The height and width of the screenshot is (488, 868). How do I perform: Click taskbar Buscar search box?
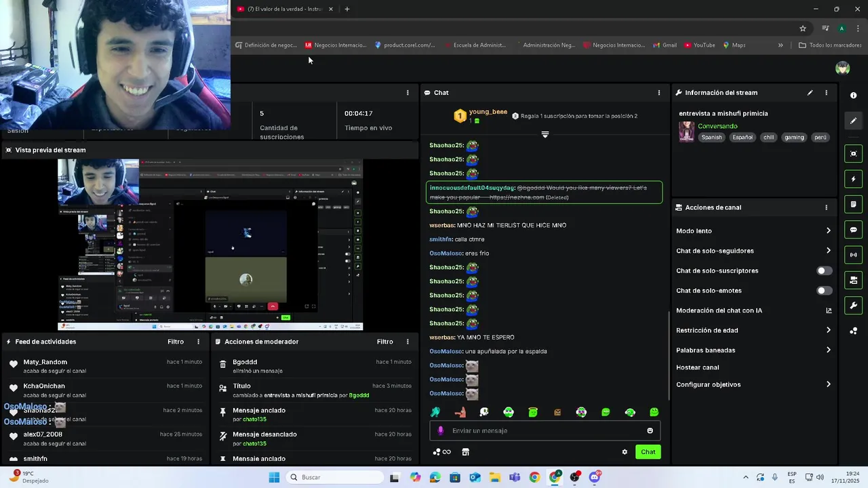tap(334, 477)
